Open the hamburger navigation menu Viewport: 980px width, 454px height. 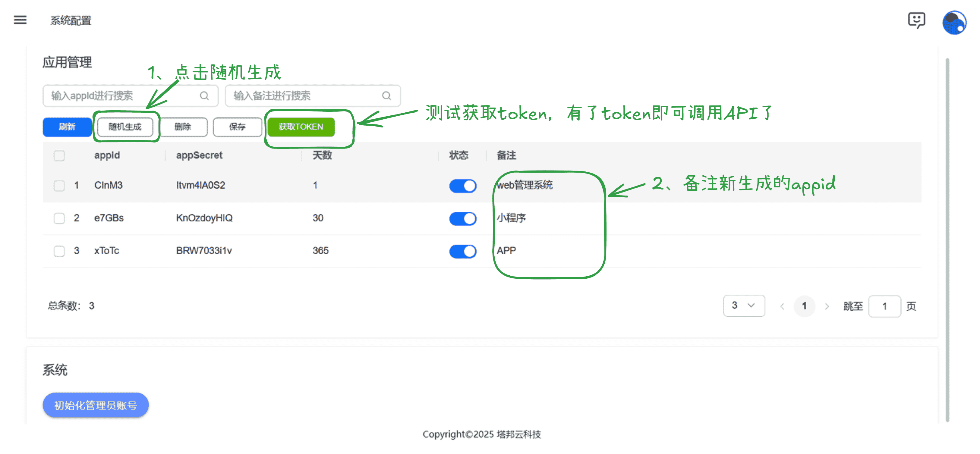20,20
